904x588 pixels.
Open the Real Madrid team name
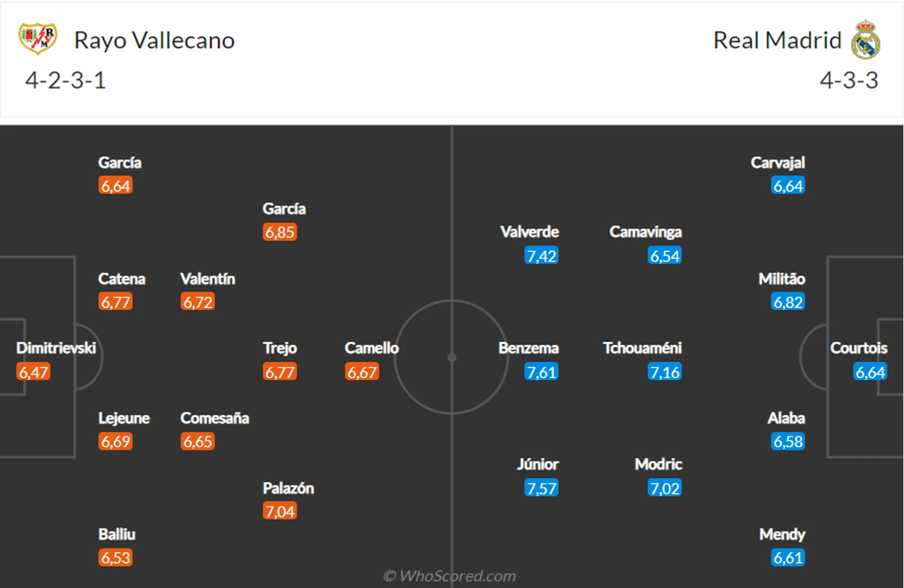[x=777, y=40]
